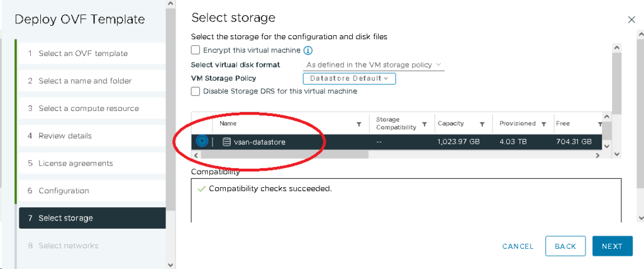
Task: Open the Provisioned column filter
Action: tap(543, 124)
